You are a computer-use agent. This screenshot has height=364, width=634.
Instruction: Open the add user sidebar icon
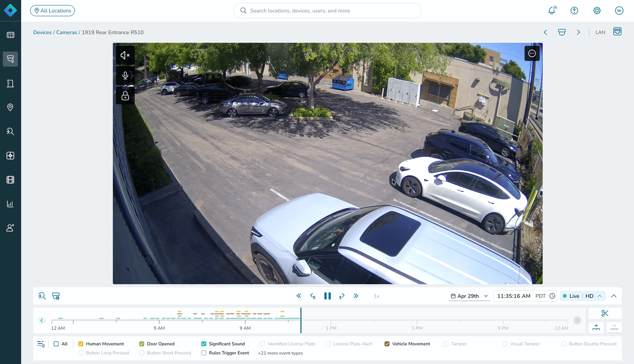pos(10,228)
